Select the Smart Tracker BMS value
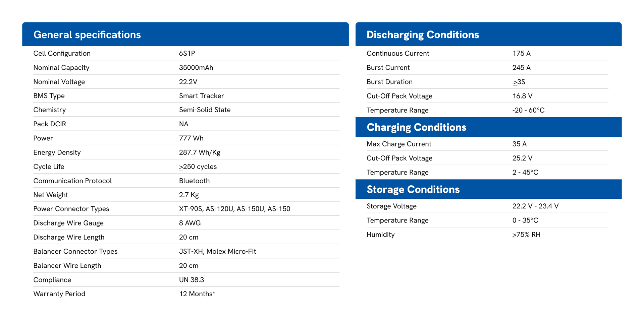Viewport: 644px width, 325px height. click(x=201, y=96)
